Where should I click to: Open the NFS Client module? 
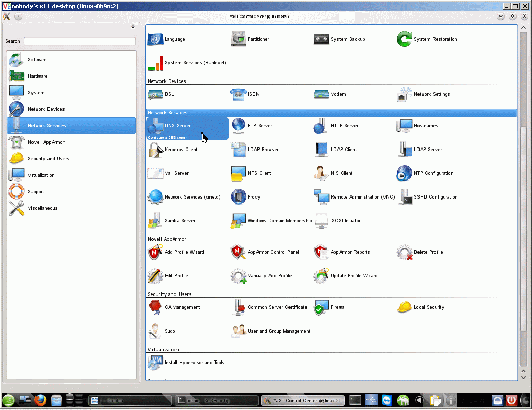(251, 173)
